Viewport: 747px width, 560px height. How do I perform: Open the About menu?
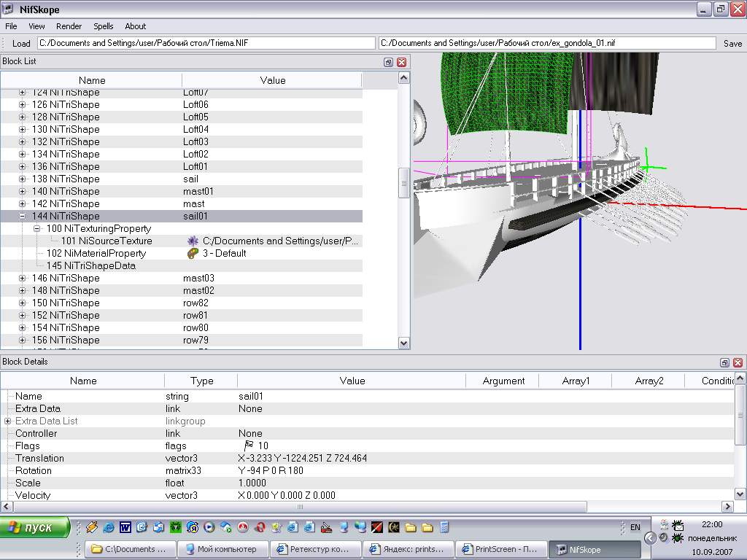pos(135,26)
